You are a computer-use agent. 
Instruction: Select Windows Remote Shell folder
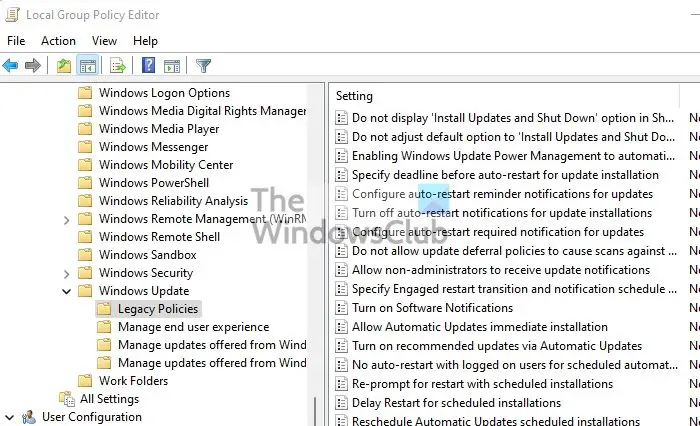(159, 237)
